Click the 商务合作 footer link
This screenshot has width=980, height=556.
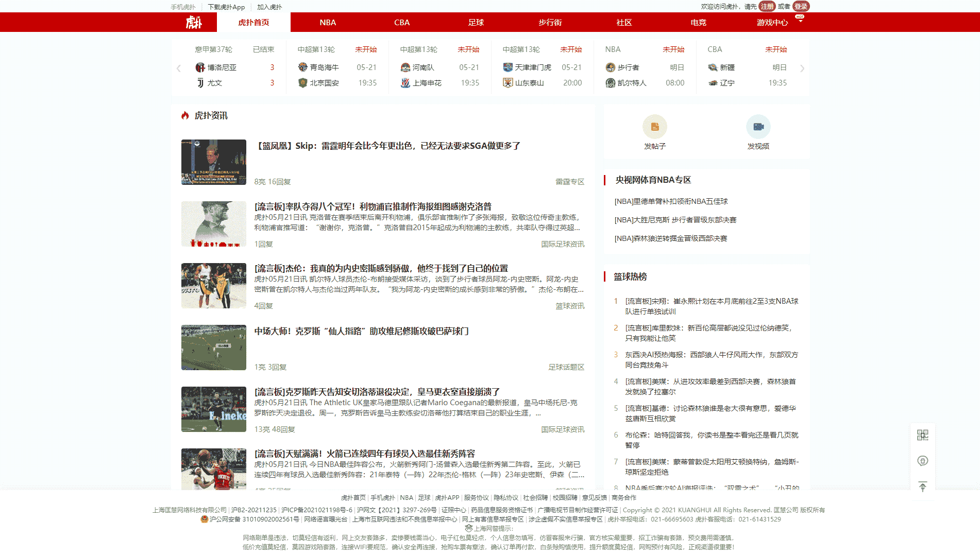coord(624,498)
